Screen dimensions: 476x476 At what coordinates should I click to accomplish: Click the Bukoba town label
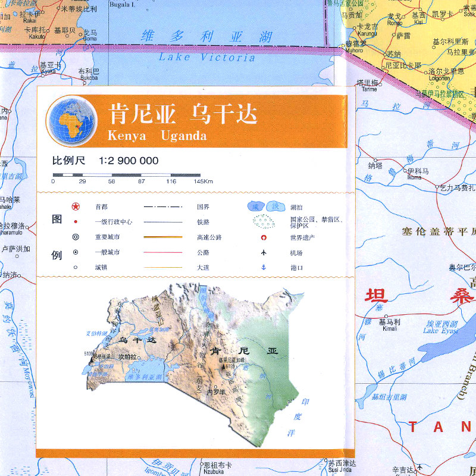coord(89,78)
